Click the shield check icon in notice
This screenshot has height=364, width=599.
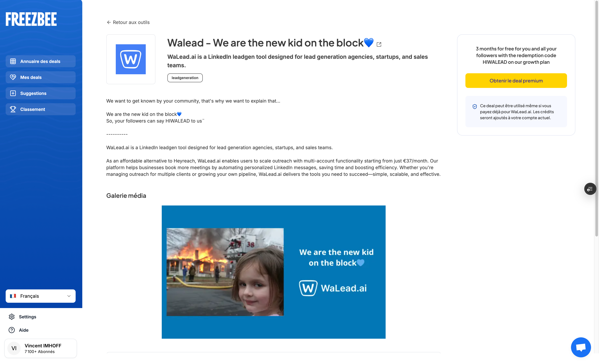(475, 106)
